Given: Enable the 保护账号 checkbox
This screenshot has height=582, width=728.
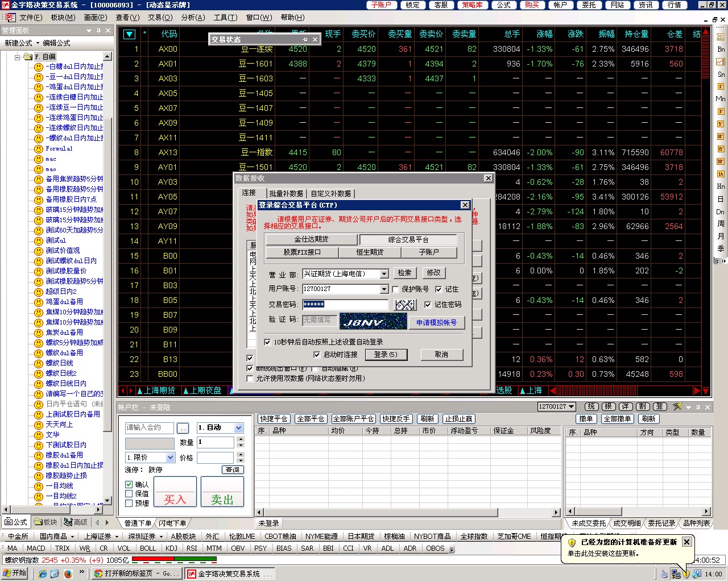Looking at the screenshot, I should (x=396, y=289).
